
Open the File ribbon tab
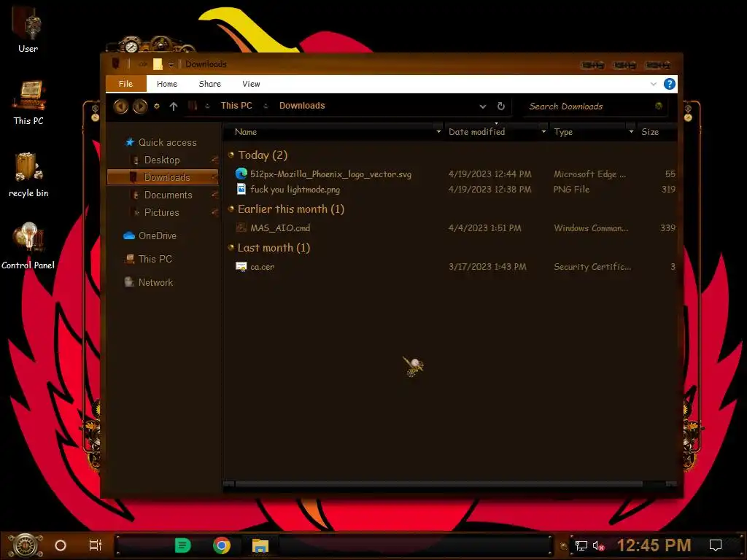125,84
